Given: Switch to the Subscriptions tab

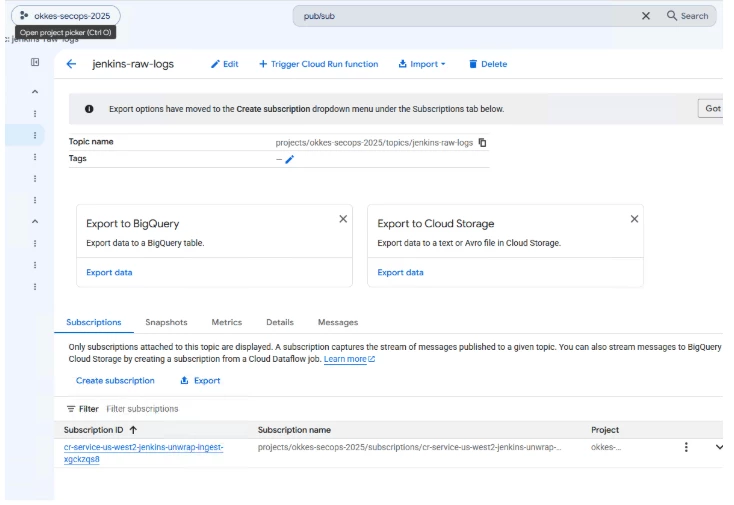Looking at the screenshot, I should pyautogui.click(x=94, y=322).
